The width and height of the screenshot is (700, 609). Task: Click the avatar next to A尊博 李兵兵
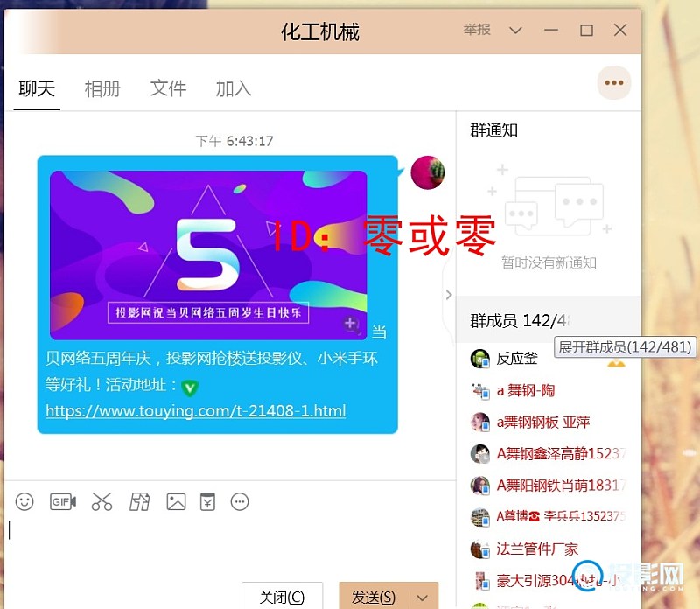click(480, 516)
